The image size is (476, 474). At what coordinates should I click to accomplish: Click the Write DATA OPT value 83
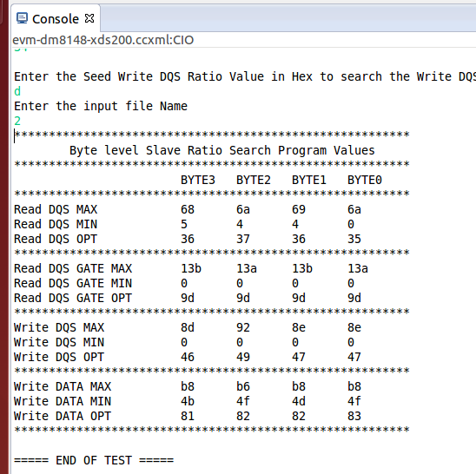point(354,416)
